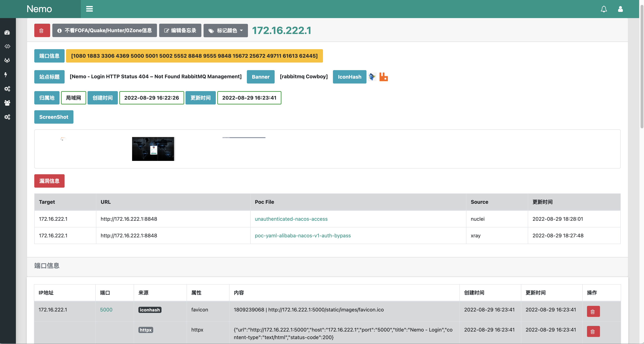The image size is (644, 344).
Task: Click the 编辑备忘录 button
Action: pos(180,31)
